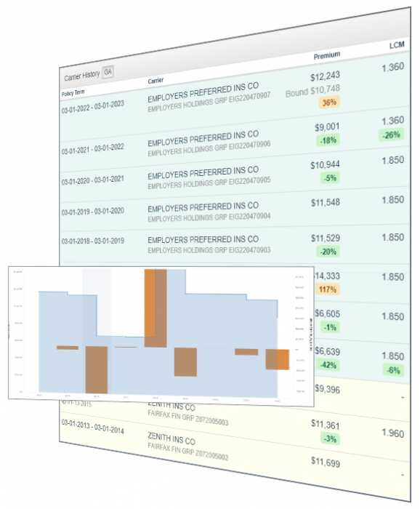420x509 pixels.
Task: Select the 03-01-2018 - 03-01-2019 policy term
Action: pyautogui.click(x=93, y=241)
